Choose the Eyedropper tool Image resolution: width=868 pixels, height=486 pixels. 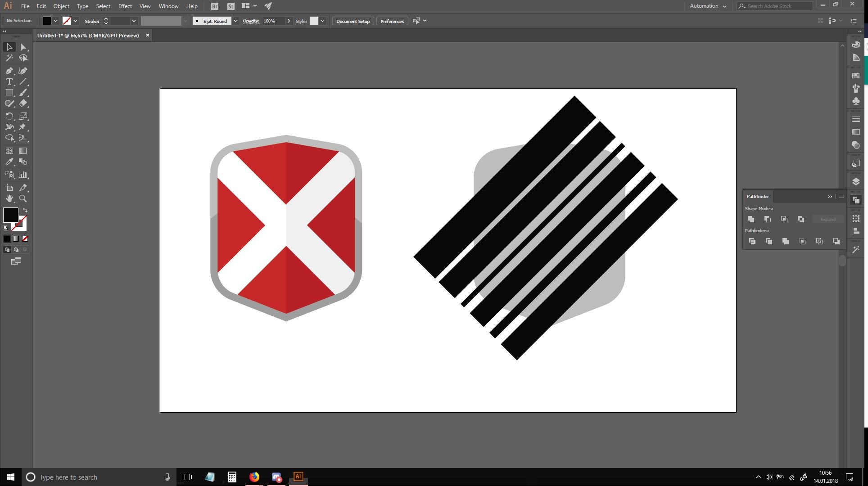pos(9,162)
